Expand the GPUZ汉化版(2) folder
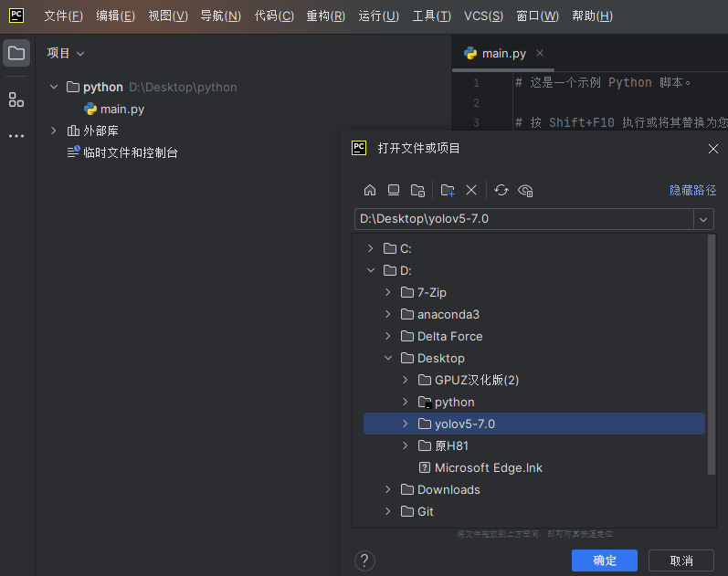 click(x=405, y=380)
